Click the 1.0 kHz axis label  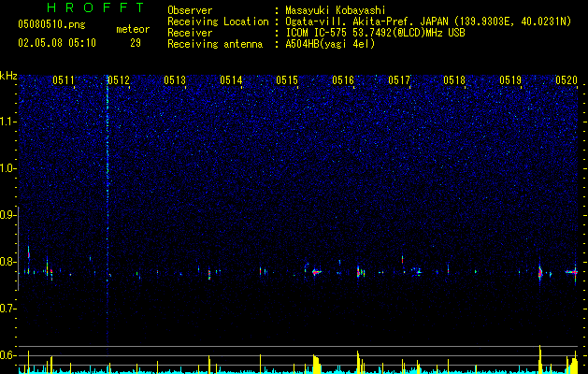click(7, 168)
